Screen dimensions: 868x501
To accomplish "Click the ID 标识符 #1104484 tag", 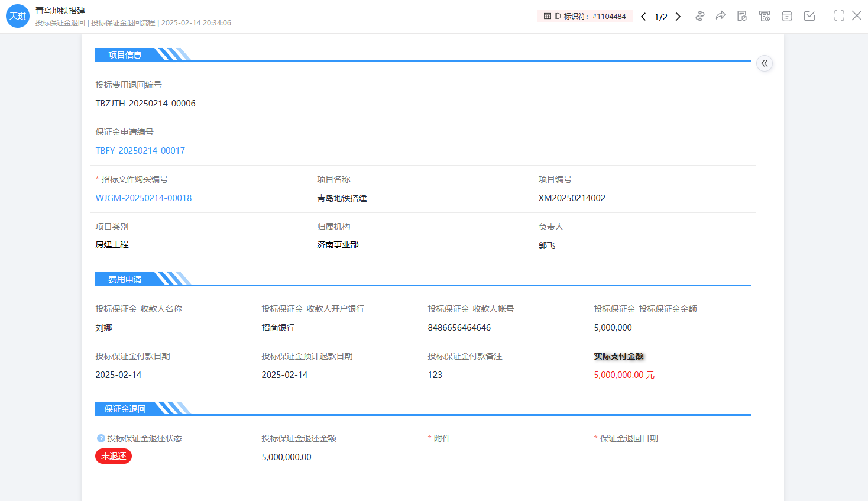I will coord(585,17).
